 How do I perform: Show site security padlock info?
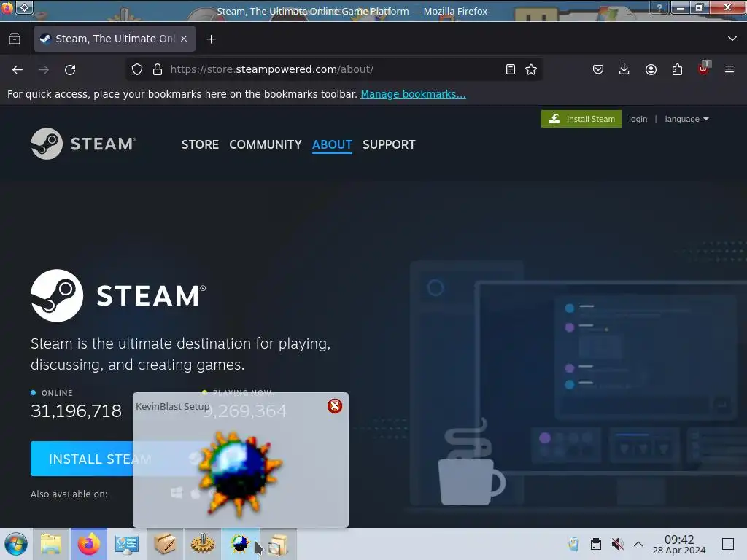tap(158, 69)
